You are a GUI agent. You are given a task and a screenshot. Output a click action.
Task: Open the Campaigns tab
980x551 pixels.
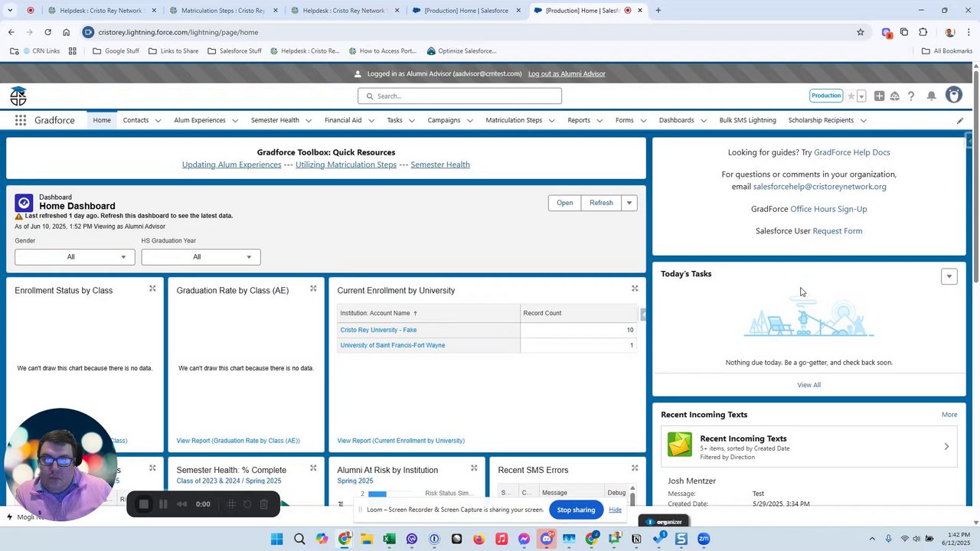pyautogui.click(x=444, y=120)
